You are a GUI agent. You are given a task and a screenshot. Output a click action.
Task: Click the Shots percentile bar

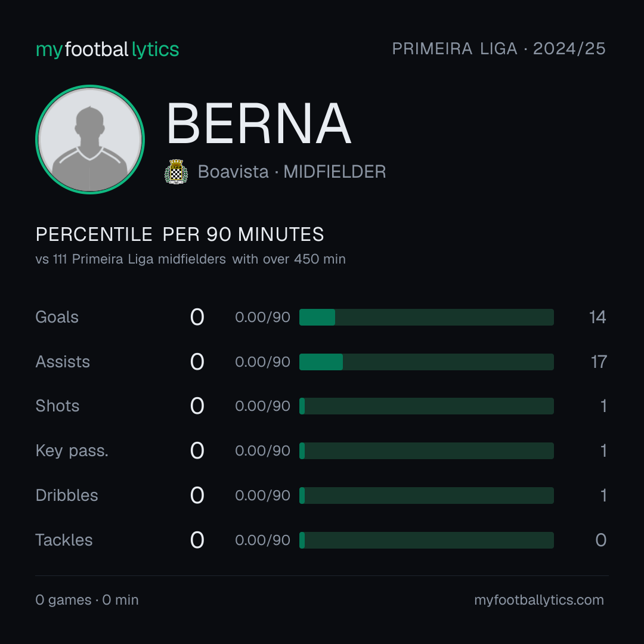point(426,406)
